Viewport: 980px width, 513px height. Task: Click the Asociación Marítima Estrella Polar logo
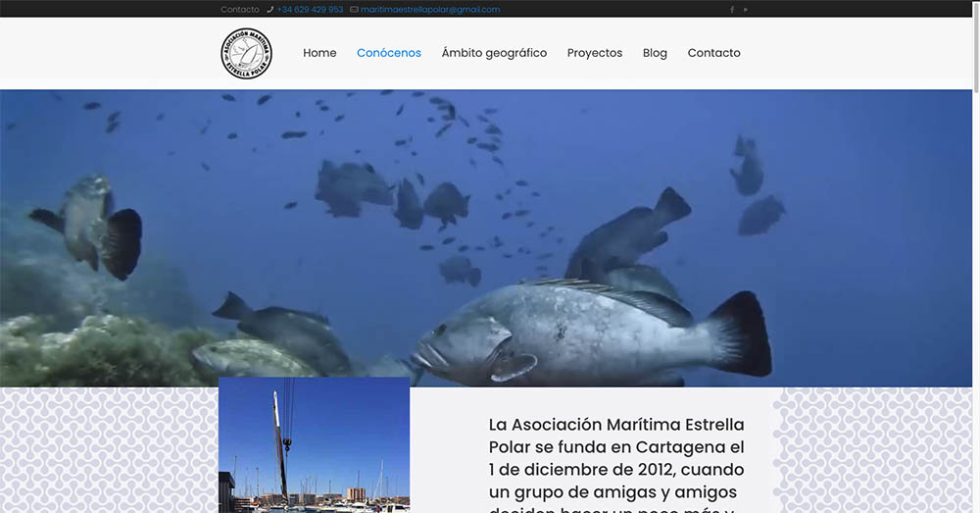[x=246, y=53]
